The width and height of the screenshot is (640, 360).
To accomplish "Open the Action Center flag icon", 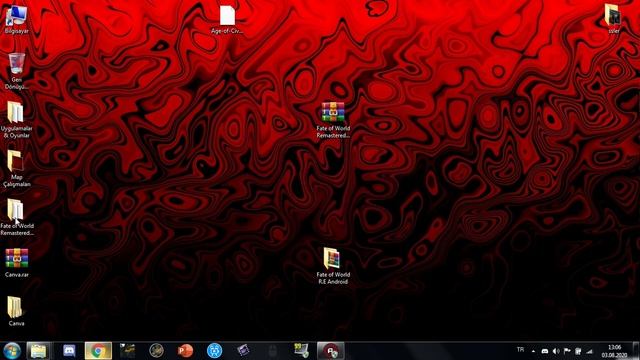I will pos(567,351).
